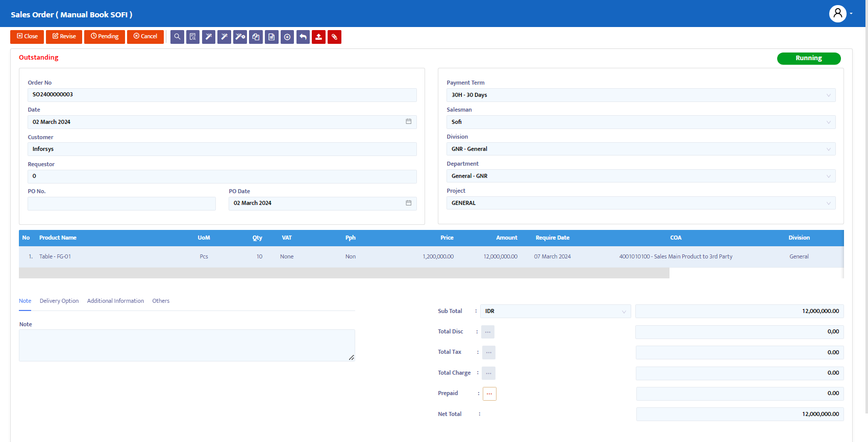
Task: Click the circled plus add icon
Action: 287,37
